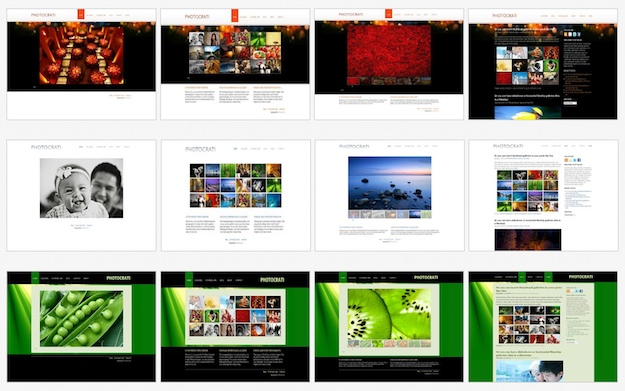Open the blue seascape white theme preview
This screenshot has width=625, height=391.
(389, 195)
